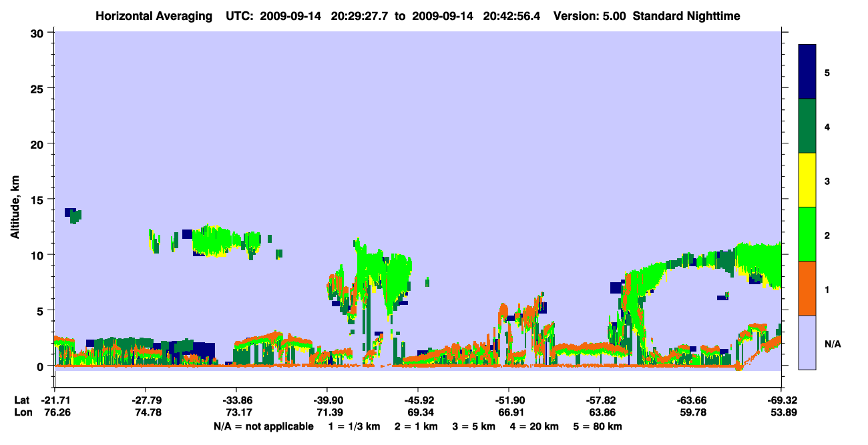
Task: Click the orange color bar segment labeled 1
Action: pos(807,288)
